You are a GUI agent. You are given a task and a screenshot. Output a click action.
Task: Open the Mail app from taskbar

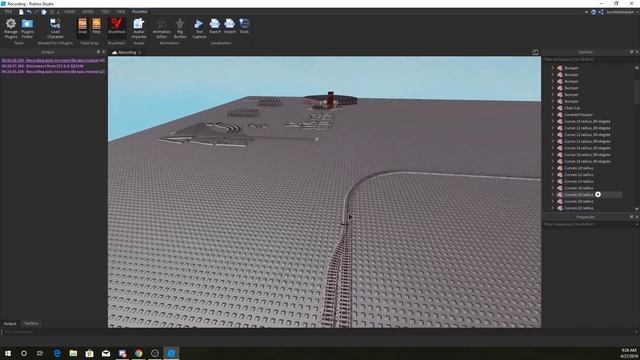(x=106, y=353)
